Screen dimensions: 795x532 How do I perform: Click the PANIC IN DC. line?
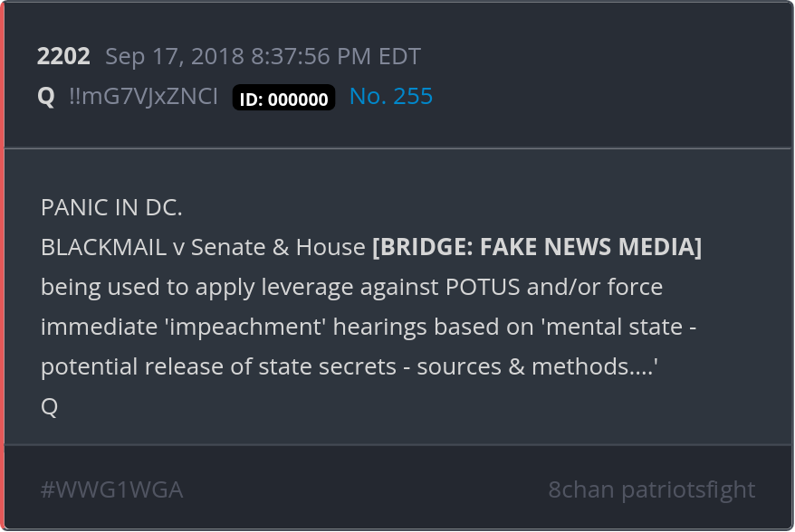(111, 207)
